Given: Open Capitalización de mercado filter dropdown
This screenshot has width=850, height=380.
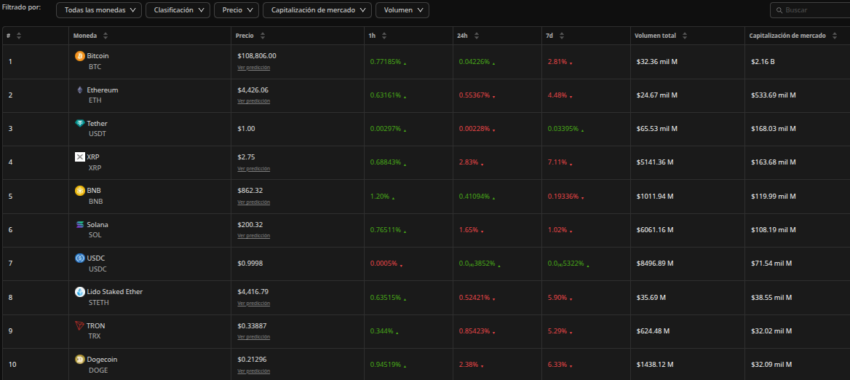Looking at the screenshot, I should (x=318, y=10).
